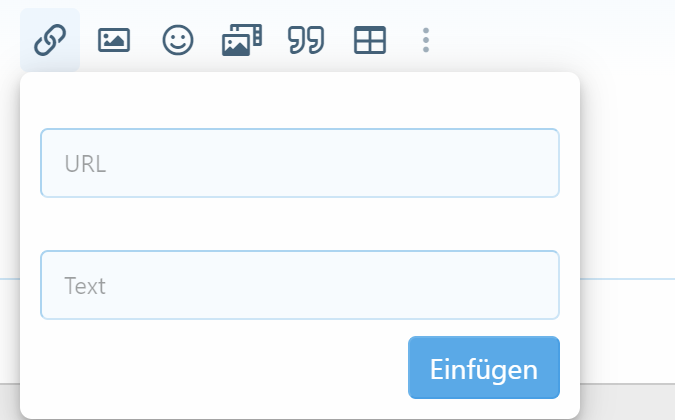
Task: Toggle the insert link tool
Action: [50, 40]
